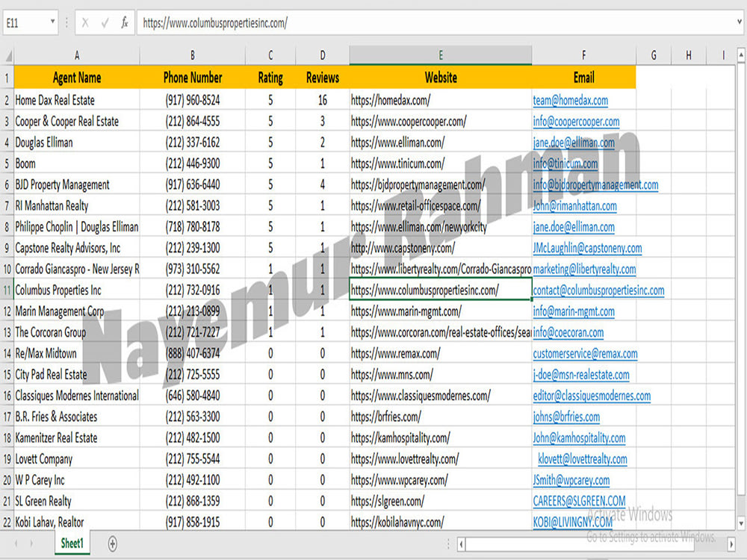Select the Home Dax Real Estate cell
The image size is (747, 560).
77,100
